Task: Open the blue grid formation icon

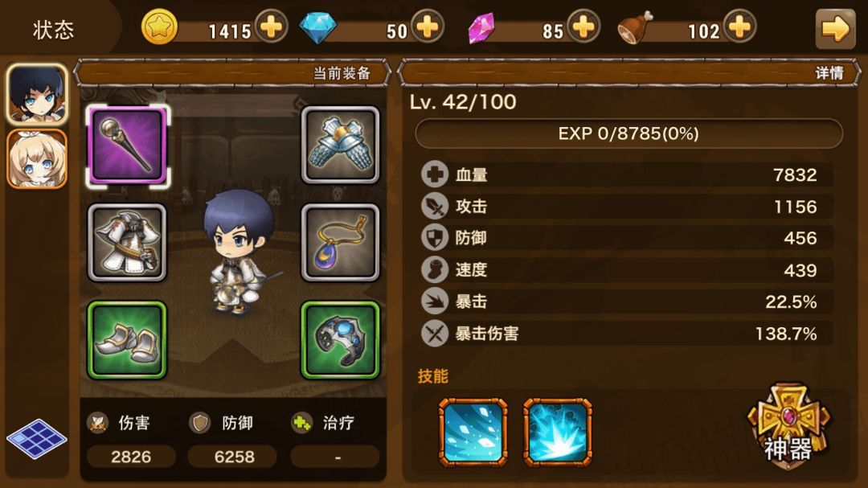Action: [x=36, y=439]
